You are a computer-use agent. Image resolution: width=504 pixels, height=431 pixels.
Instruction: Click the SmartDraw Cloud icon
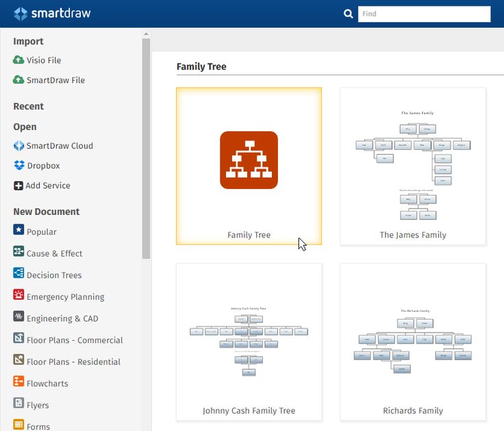[x=18, y=146]
